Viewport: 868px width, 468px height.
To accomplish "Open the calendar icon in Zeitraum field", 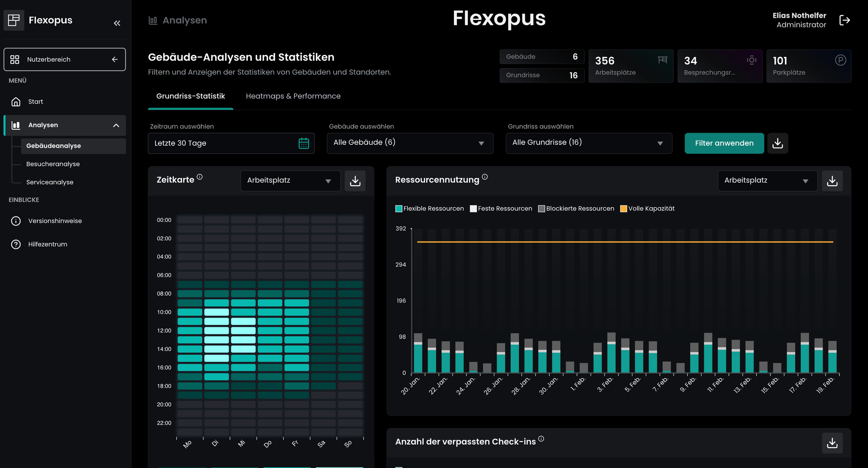I will pyautogui.click(x=304, y=143).
